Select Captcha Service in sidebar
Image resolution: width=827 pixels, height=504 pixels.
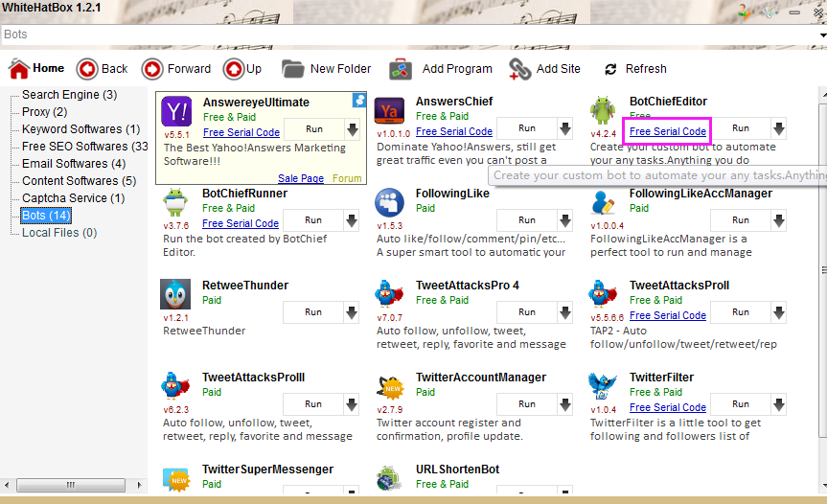pos(73,198)
